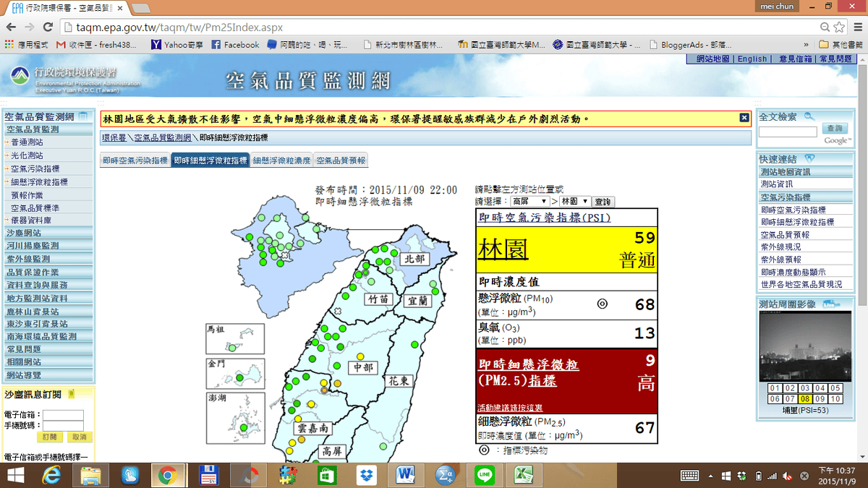This screenshot has width=868, height=488.
Task: Click the 林園 station name link
Action: click(503, 249)
